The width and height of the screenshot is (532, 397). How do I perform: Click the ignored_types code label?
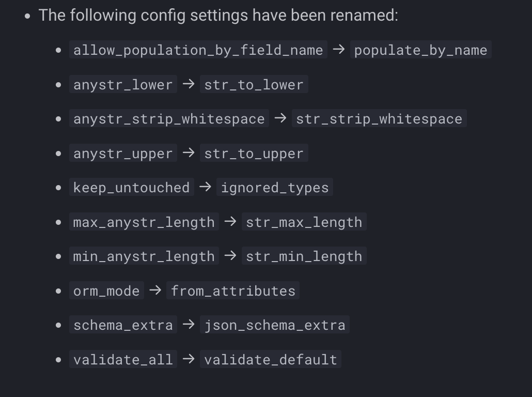pyautogui.click(x=274, y=188)
